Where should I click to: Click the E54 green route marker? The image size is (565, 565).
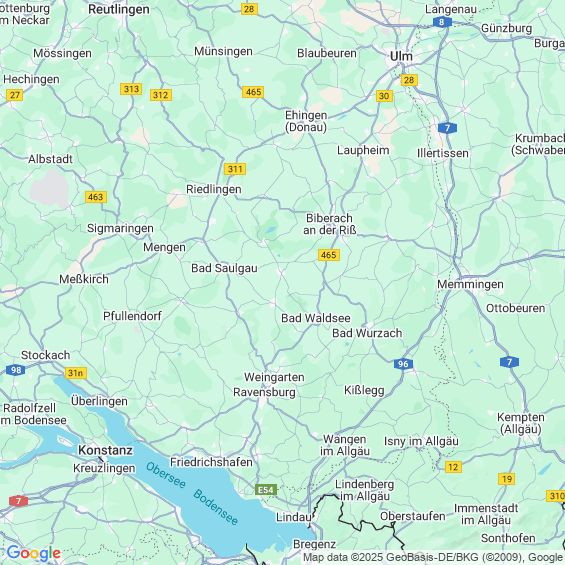266,490
